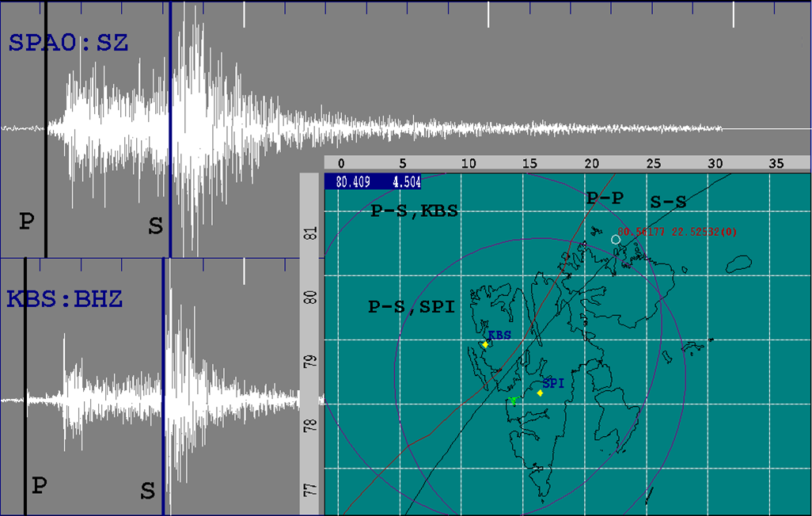Click latitude axis label 78
The image size is (812, 516).
(x=310, y=426)
